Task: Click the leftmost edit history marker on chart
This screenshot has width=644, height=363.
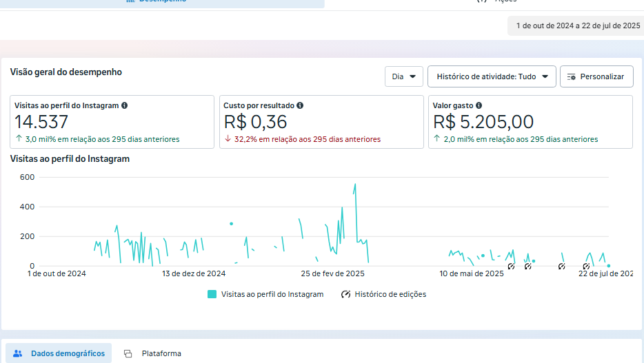Action: click(x=511, y=266)
